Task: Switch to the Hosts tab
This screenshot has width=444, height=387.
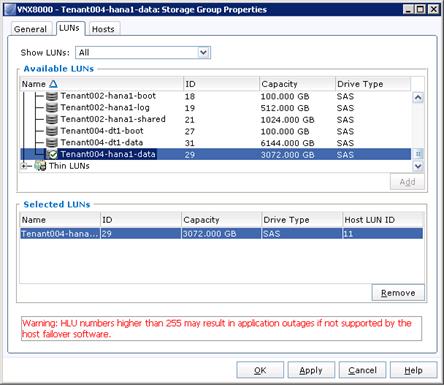Action: 103,29
